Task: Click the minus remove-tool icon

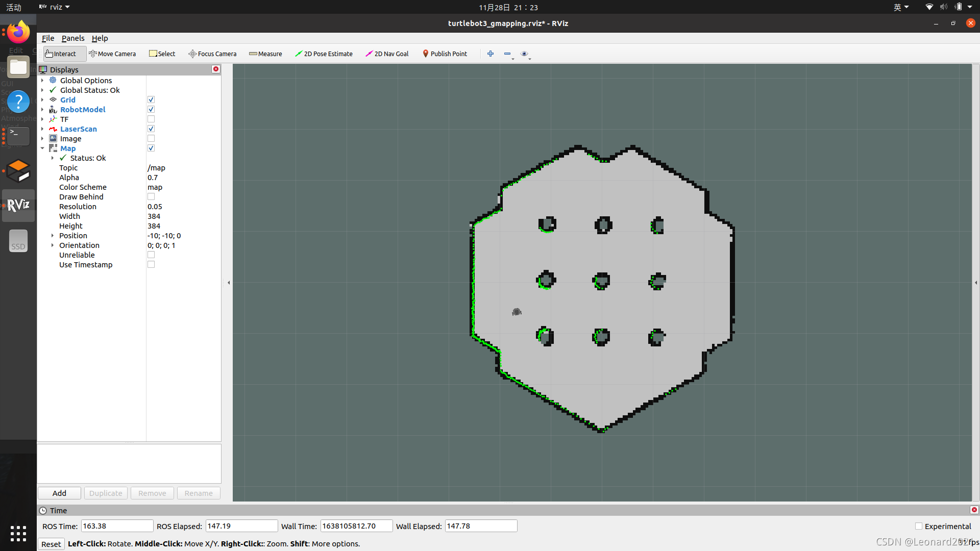Action: coord(507,54)
